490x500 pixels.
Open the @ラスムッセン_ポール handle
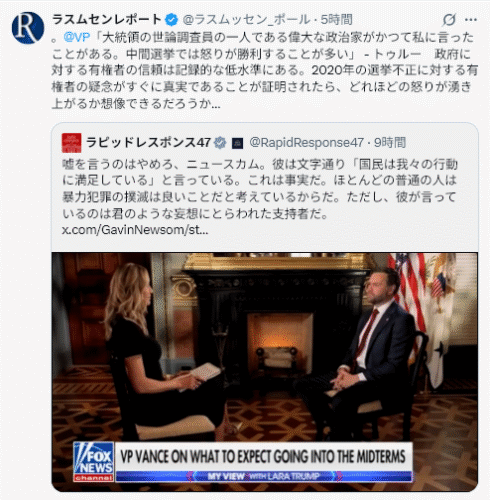click(x=246, y=20)
